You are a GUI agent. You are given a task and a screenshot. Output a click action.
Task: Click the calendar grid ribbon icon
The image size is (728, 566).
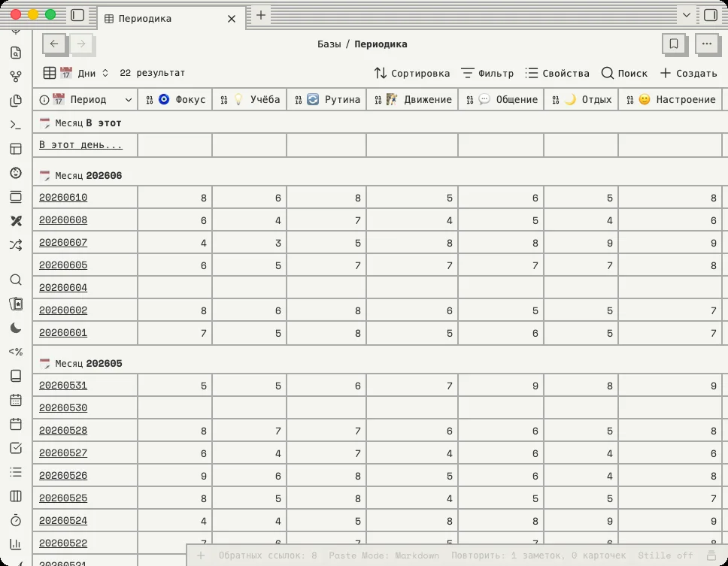click(x=16, y=400)
